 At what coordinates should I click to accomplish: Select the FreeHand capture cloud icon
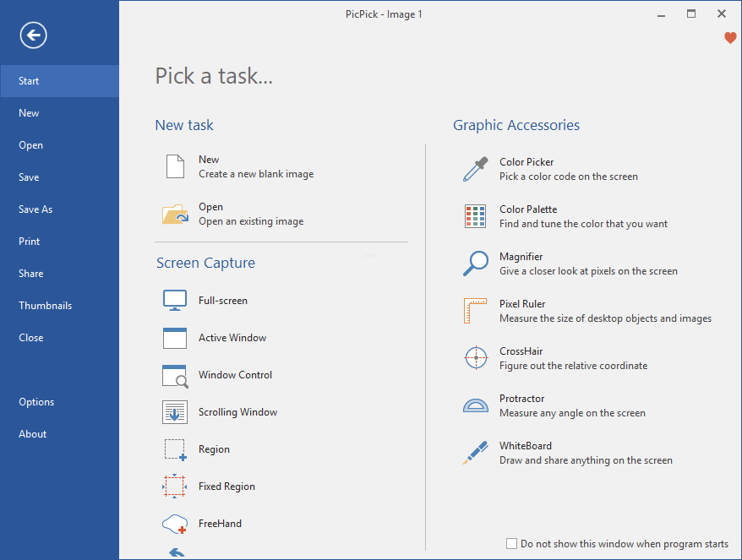click(x=175, y=524)
